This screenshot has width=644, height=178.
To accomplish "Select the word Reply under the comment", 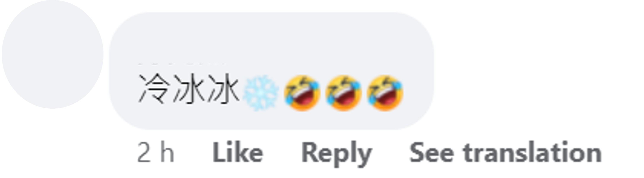I will pos(337,154).
